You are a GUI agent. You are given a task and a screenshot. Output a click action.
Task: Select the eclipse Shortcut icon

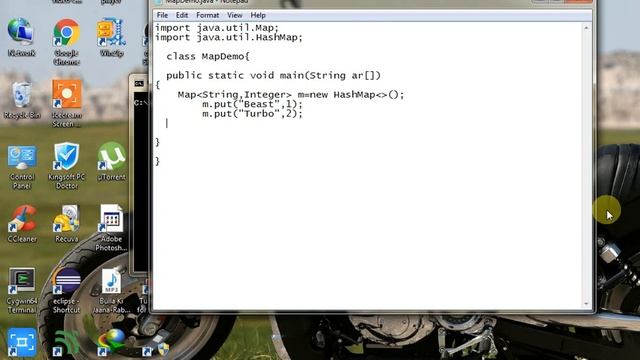pyautogui.click(x=67, y=291)
